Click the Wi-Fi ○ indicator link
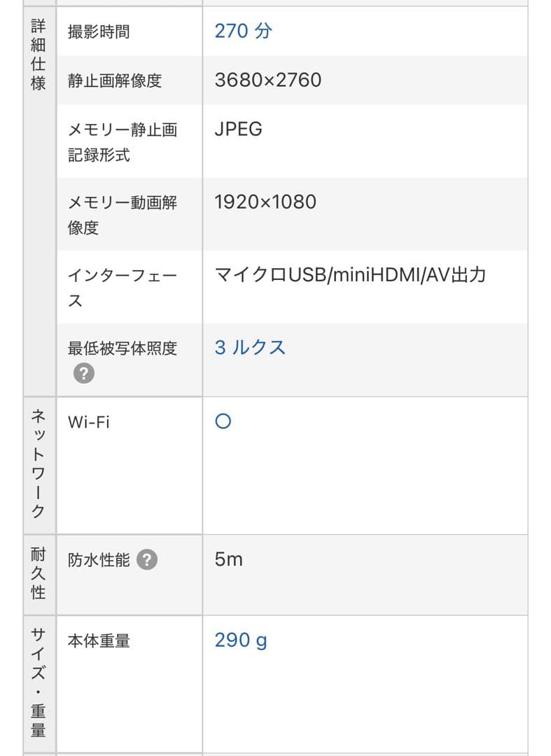The width and height of the screenshot is (551, 756). tap(224, 421)
